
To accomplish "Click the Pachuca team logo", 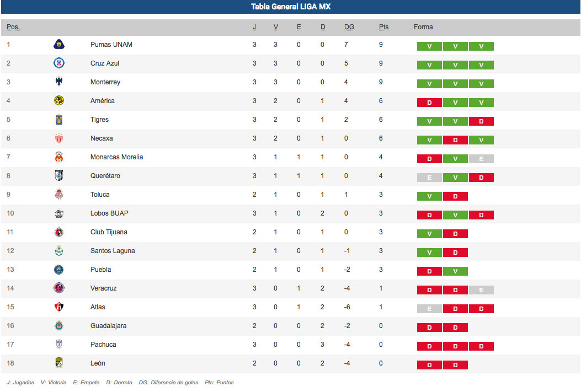I will pos(58,345).
